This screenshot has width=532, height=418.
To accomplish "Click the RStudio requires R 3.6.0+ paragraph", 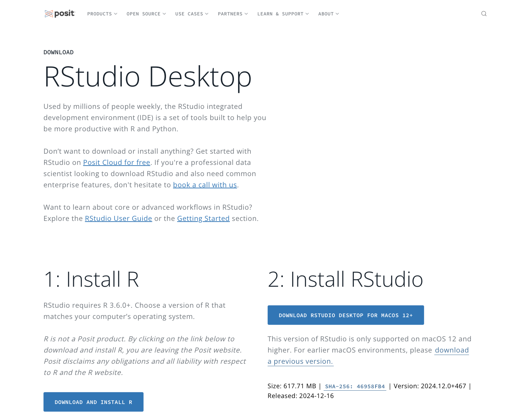I will (134, 311).
